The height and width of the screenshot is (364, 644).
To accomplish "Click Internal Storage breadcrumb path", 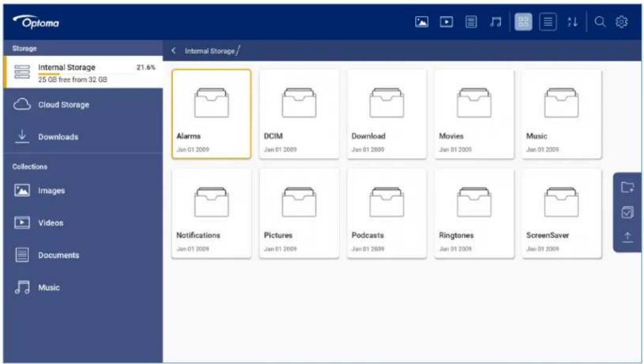I will tap(210, 51).
